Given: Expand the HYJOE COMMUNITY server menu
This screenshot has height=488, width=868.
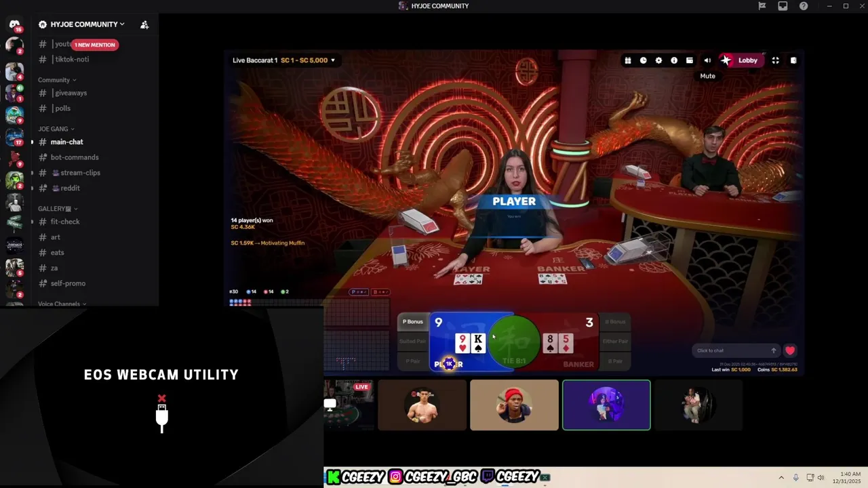Looking at the screenshot, I should tap(87, 24).
